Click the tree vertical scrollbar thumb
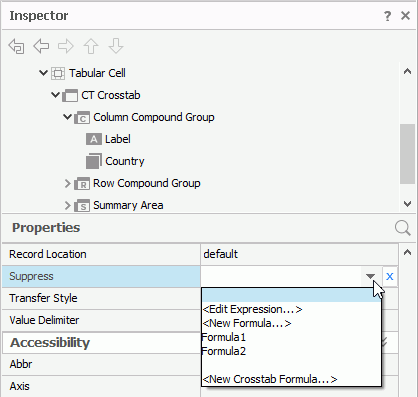The height and width of the screenshot is (397, 418). [x=407, y=154]
